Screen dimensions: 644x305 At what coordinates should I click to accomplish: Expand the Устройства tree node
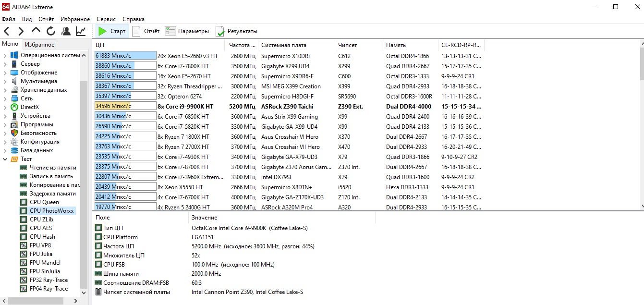[5, 116]
